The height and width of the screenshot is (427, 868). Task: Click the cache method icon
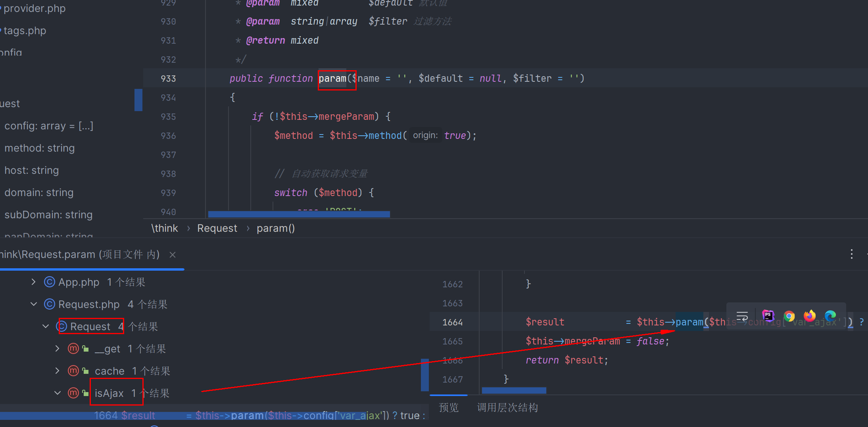[x=73, y=371]
